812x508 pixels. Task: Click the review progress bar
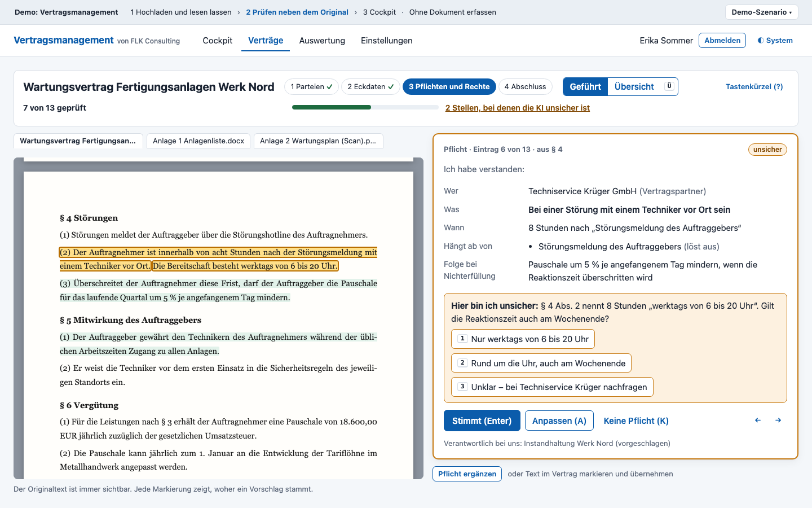click(x=365, y=107)
